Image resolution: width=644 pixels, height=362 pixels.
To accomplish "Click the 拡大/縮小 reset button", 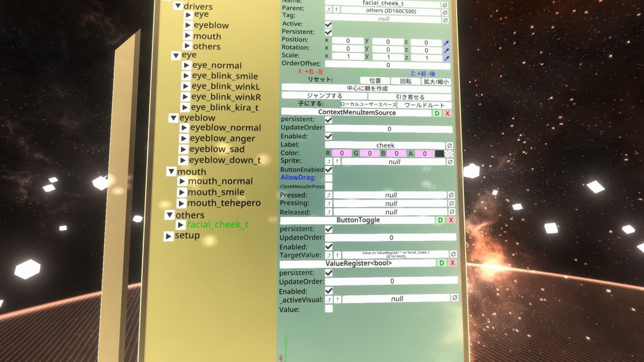I will (x=436, y=82).
